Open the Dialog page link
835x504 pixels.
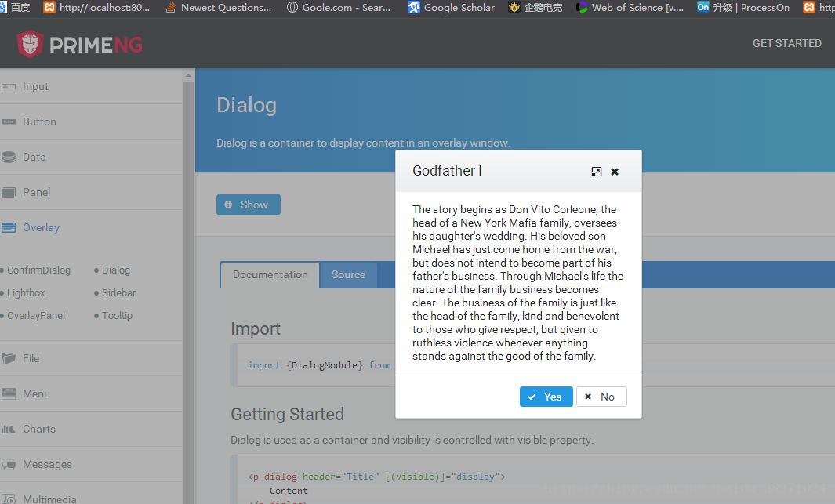point(116,270)
